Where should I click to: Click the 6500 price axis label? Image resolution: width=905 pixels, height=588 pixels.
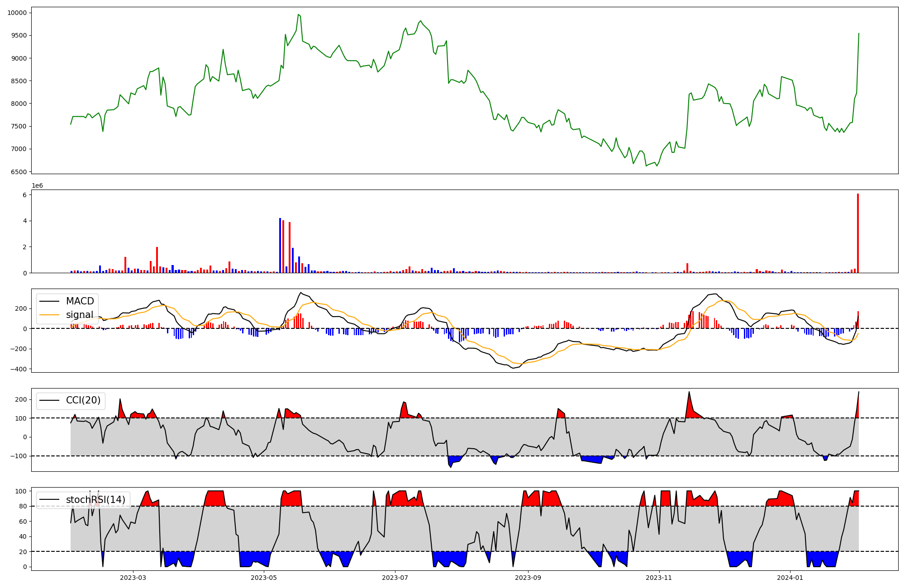[19, 172]
